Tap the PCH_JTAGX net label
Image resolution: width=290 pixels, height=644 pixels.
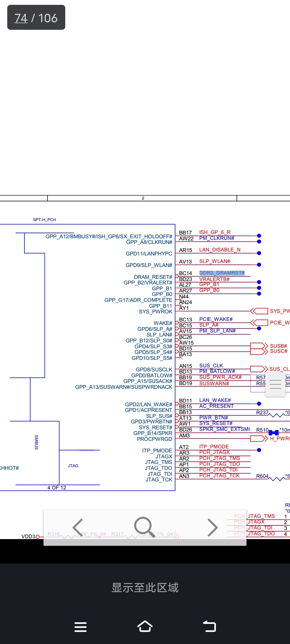click(x=215, y=452)
